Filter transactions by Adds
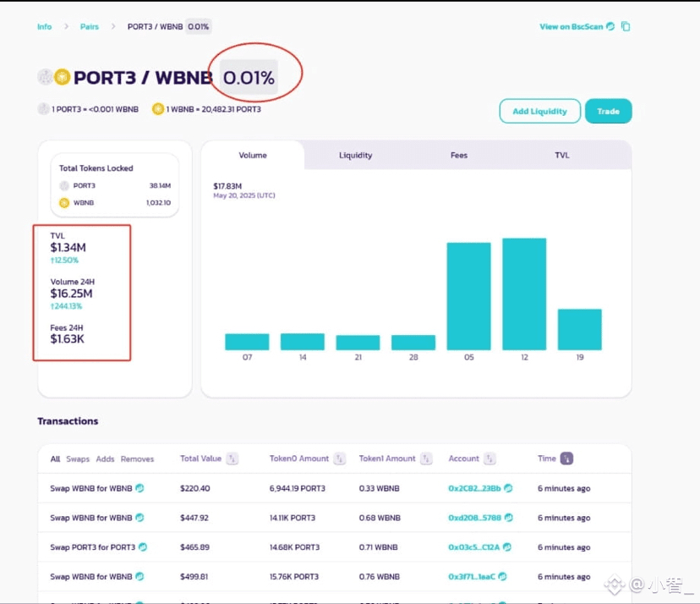The image size is (700, 604). (x=105, y=458)
